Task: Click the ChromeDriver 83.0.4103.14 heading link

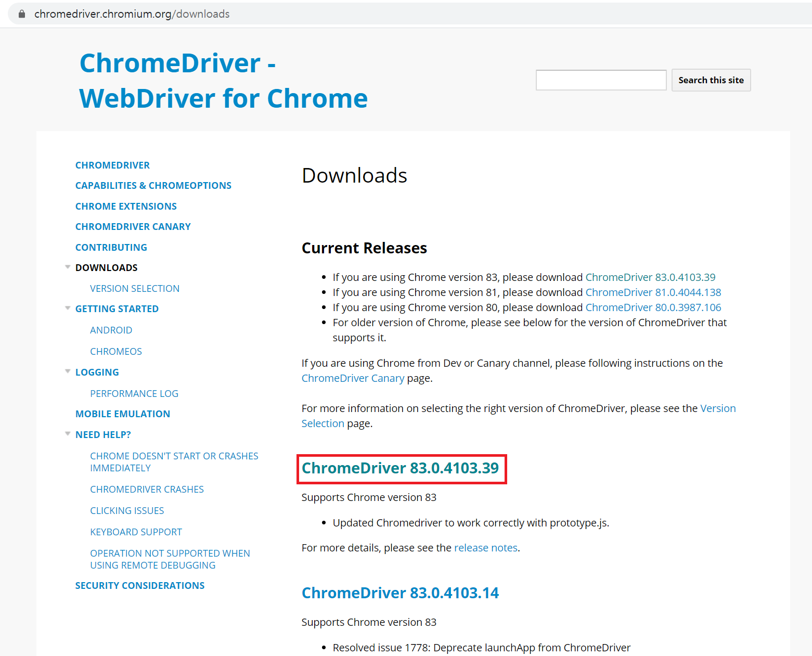Action: click(x=401, y=593)
